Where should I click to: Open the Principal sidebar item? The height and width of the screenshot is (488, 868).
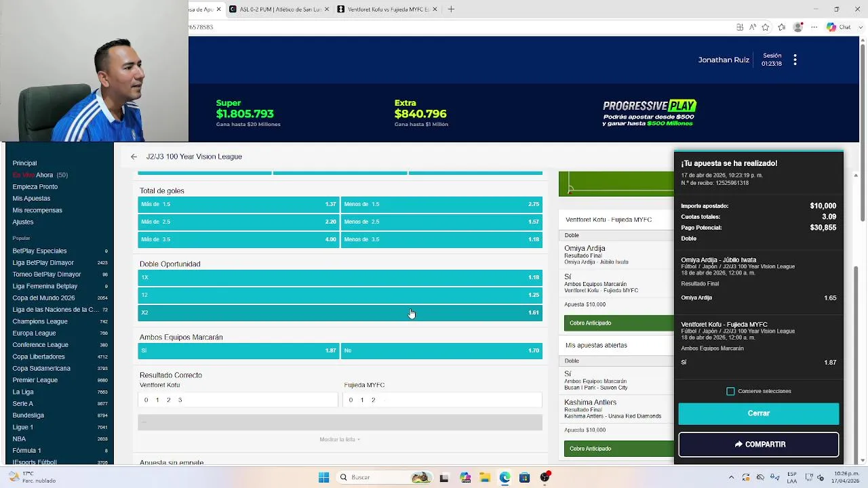pos(24,163)
